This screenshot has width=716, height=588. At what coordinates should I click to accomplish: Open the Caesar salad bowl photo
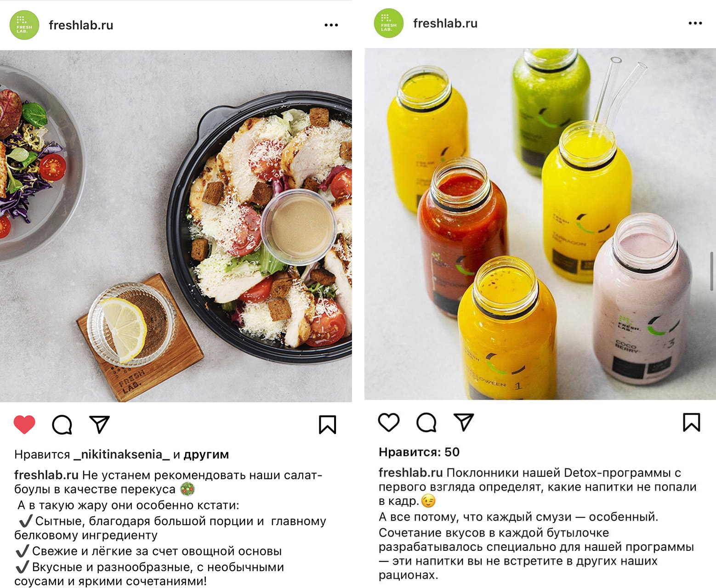click(x=176, y=226)
